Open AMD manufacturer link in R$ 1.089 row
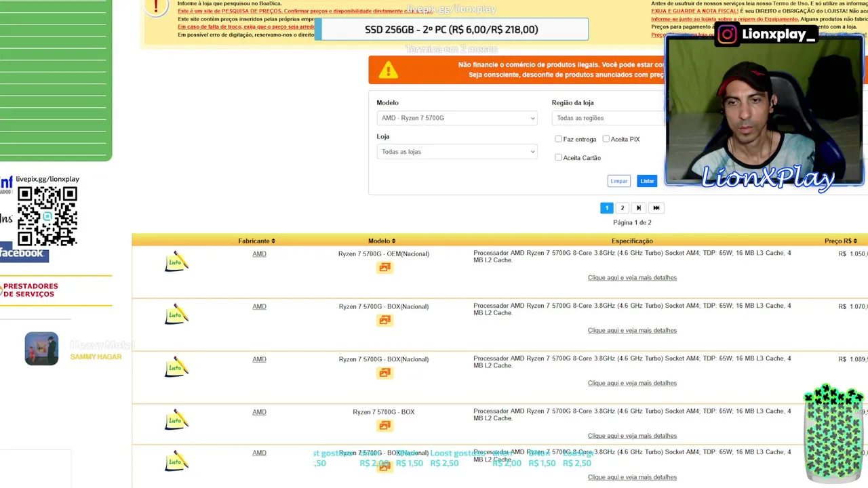Screen dimensions: 868x488 259,359
